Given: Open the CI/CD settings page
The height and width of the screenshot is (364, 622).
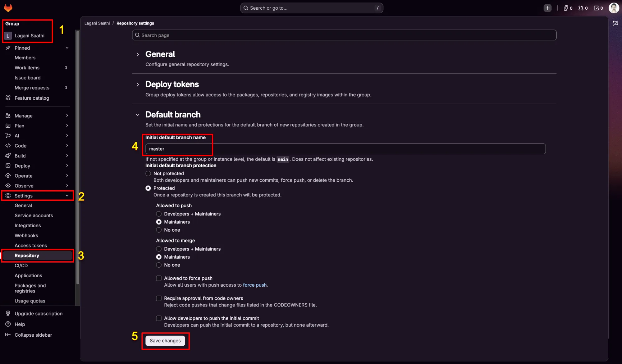Looking at the screenshot, I should click(21, 265).
